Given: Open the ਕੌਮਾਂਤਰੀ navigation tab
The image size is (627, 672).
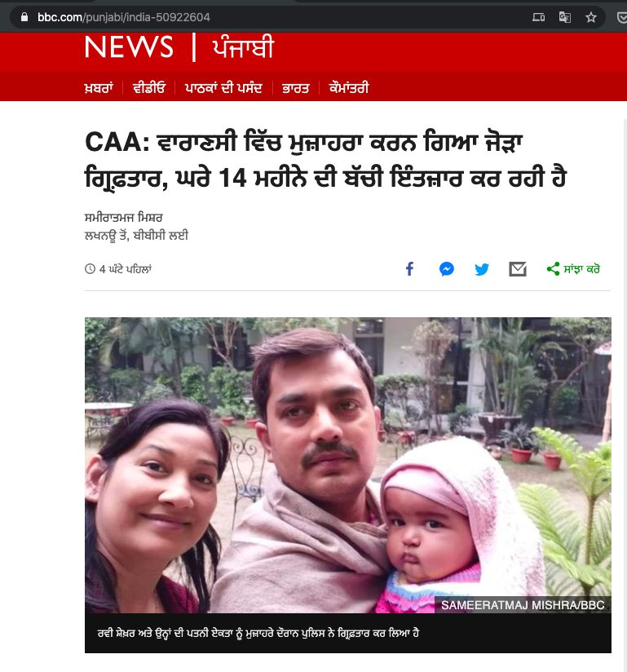Looking at the screenshot, I should [x=349, y=88].
